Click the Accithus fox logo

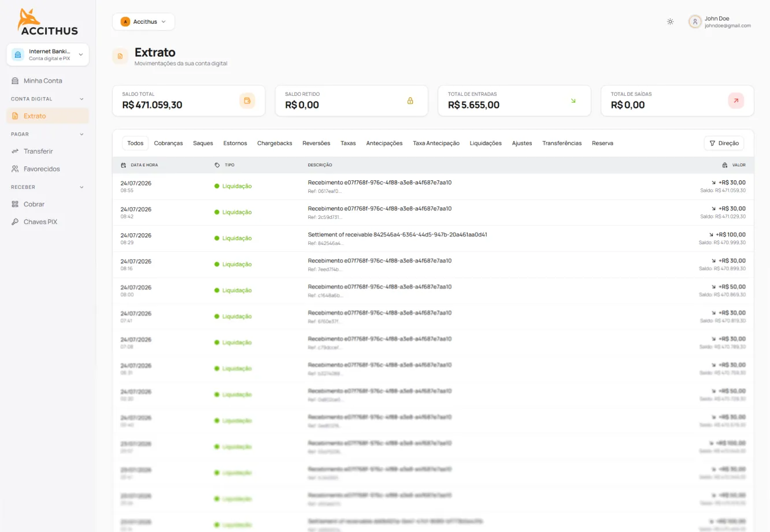click(47, 22)
